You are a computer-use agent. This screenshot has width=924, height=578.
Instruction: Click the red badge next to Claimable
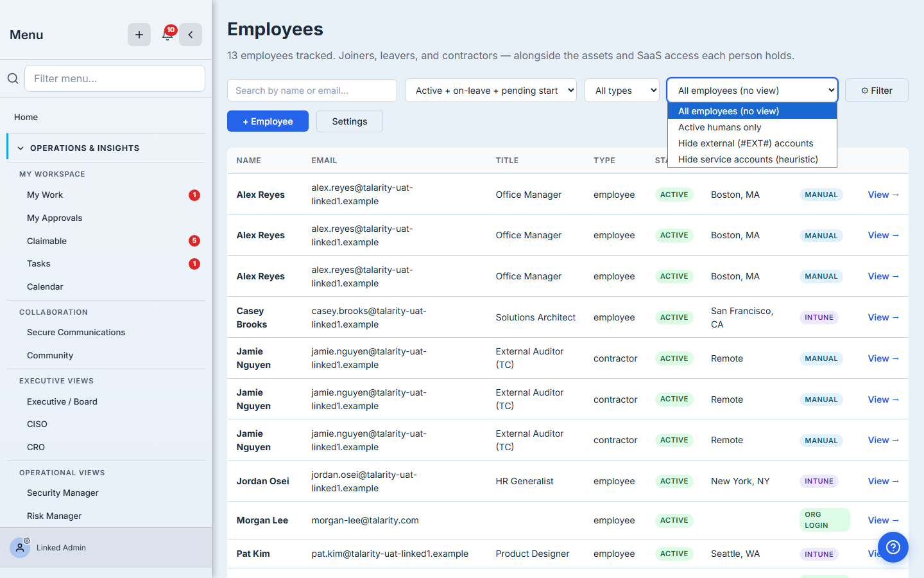click(x=194, y=241)
